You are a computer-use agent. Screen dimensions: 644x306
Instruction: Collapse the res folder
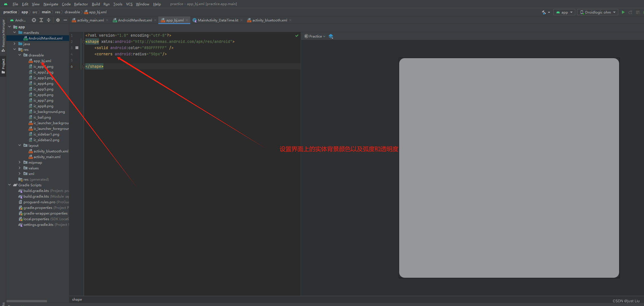[15, 49]
